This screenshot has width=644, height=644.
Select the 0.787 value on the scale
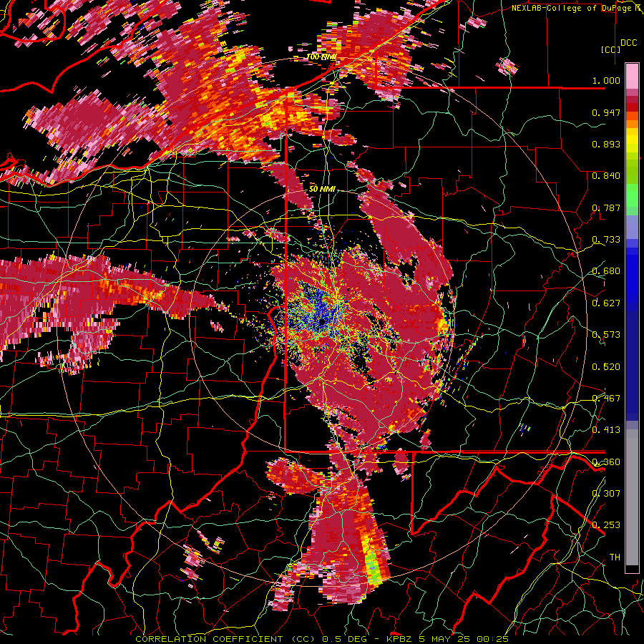tap(606, 208)
